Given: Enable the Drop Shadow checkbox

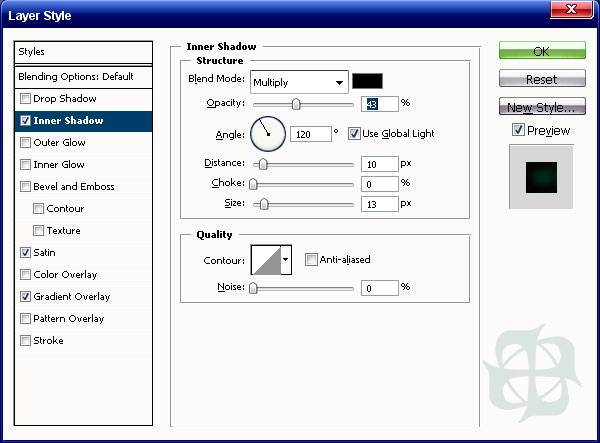Looking at the screenshot, I should coord(25,99).
